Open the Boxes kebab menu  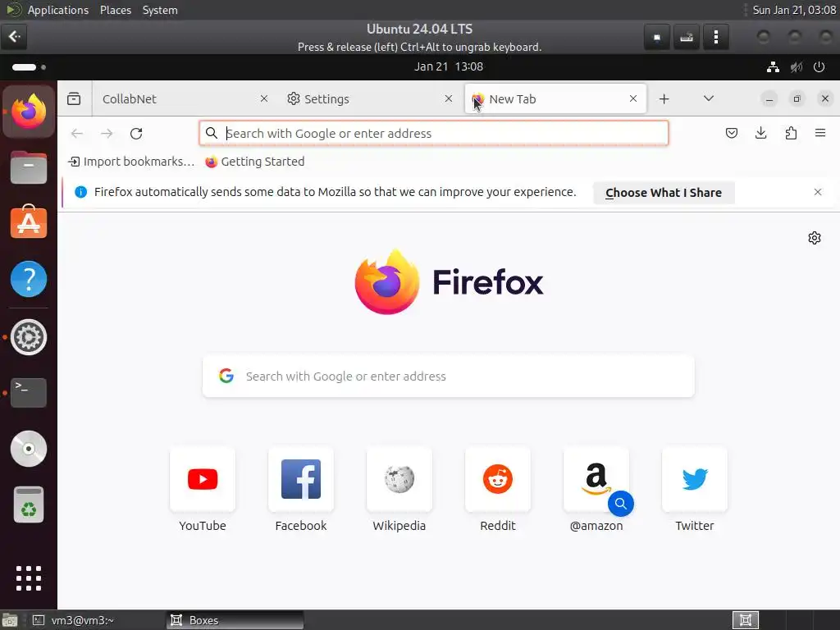(x=715, y=37)
